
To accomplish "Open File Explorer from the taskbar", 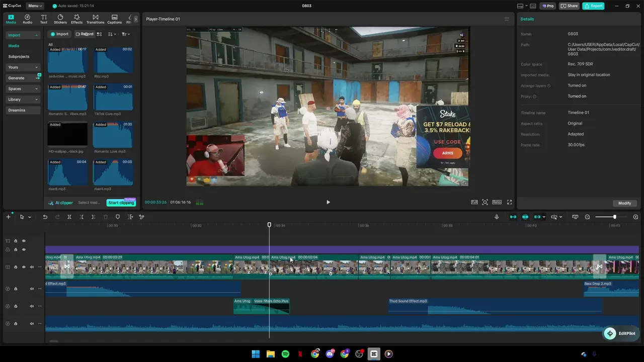I will 270,354.
